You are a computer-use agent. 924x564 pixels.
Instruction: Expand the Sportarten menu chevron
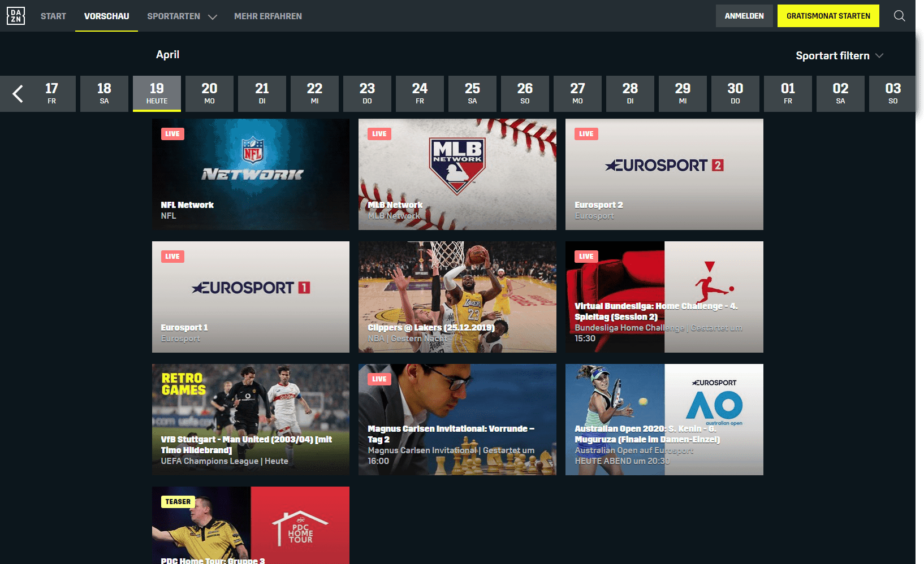click(213, 17)
